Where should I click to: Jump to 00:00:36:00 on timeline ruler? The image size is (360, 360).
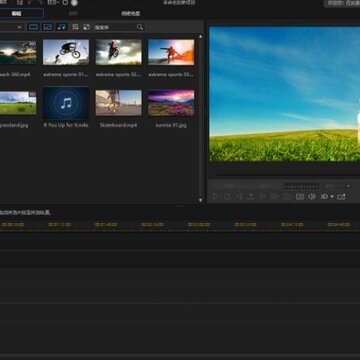(13, 225)
